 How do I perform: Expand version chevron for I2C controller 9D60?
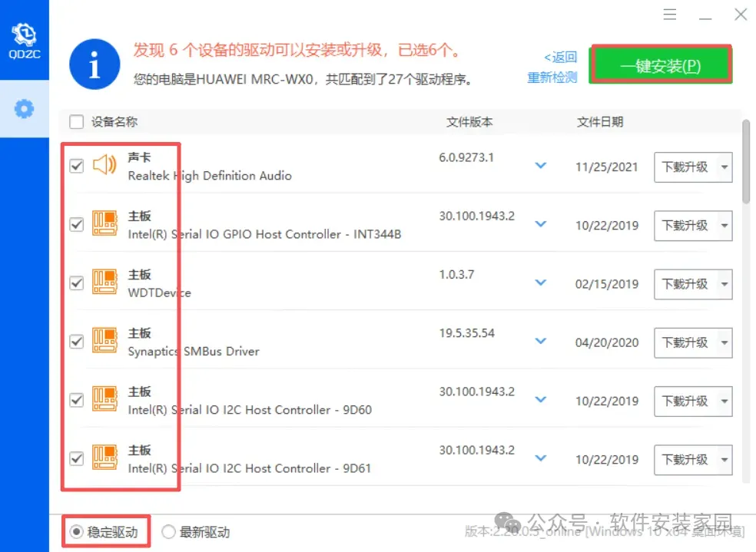[x=541, y=399]
